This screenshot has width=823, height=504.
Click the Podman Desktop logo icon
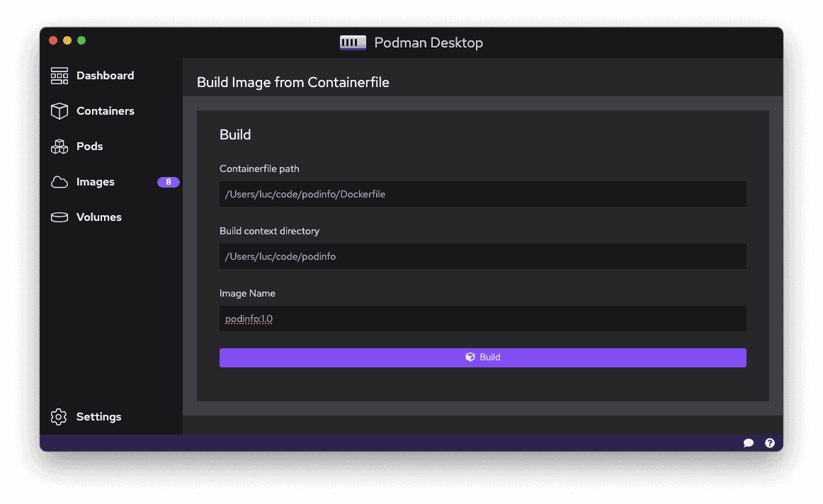coord(353,42)
